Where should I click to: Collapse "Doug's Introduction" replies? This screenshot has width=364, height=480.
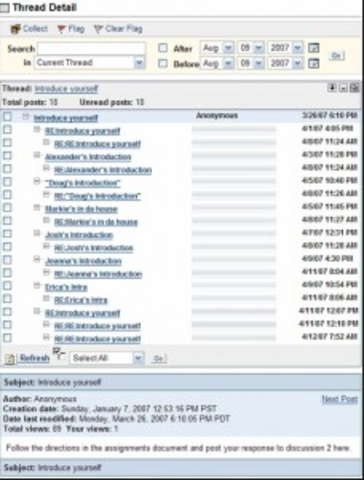[37, 181]
